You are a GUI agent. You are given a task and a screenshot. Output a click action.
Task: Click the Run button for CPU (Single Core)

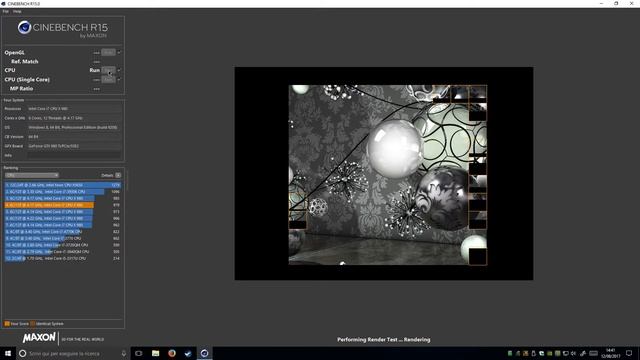pos(108,80)
